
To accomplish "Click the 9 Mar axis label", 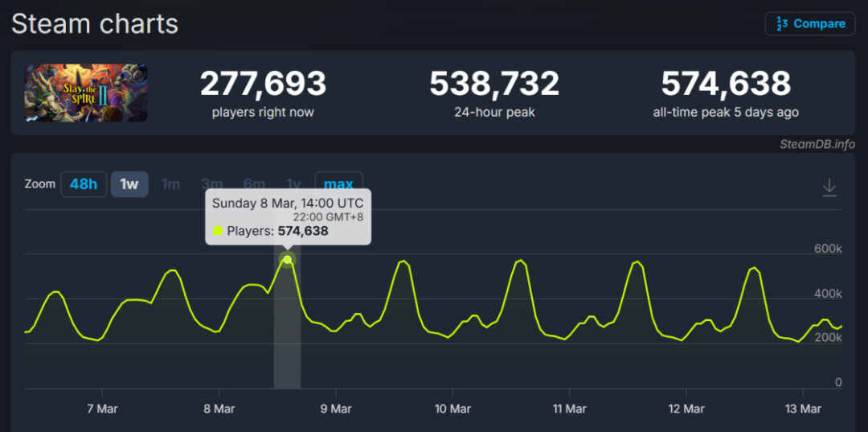I will pos(336,409).
